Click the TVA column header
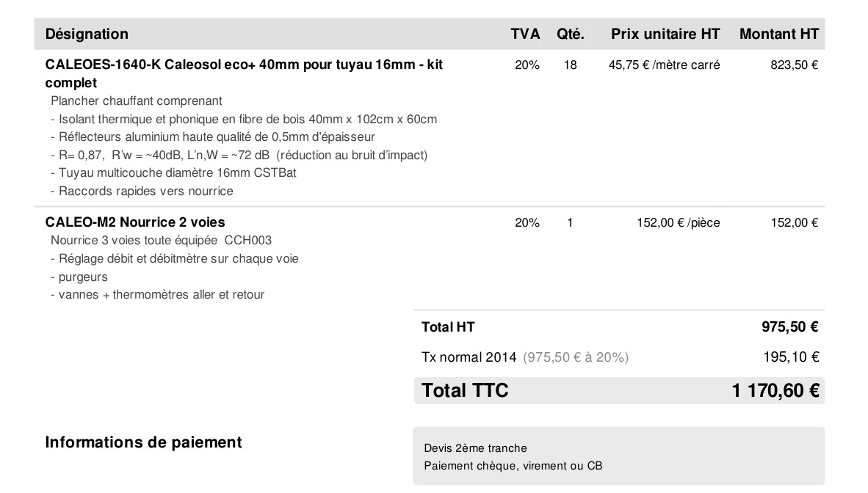 525,34
